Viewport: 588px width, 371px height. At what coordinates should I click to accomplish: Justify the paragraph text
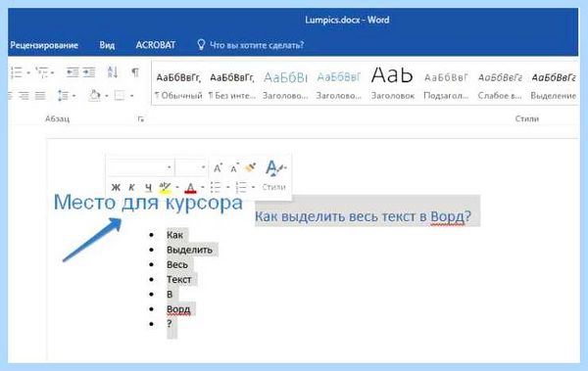40,96
